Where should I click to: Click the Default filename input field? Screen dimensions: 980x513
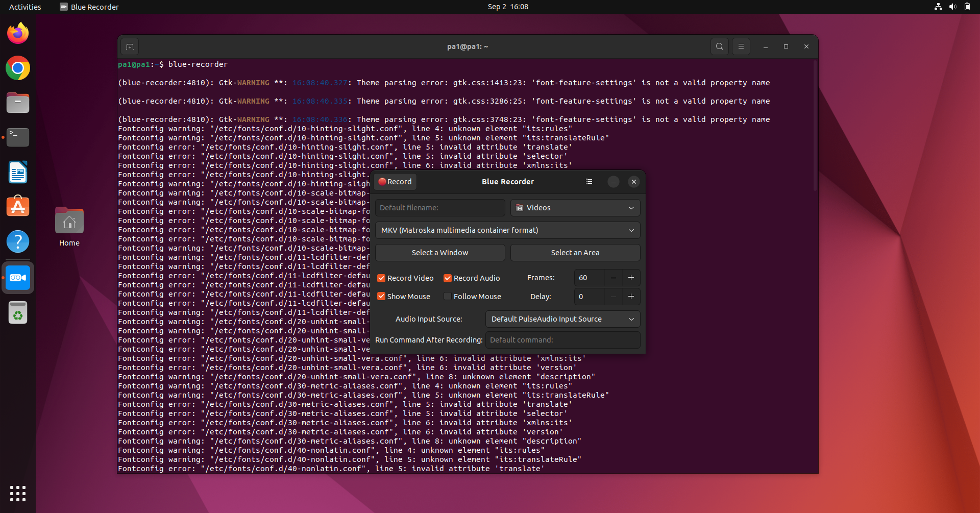point(439,208)
